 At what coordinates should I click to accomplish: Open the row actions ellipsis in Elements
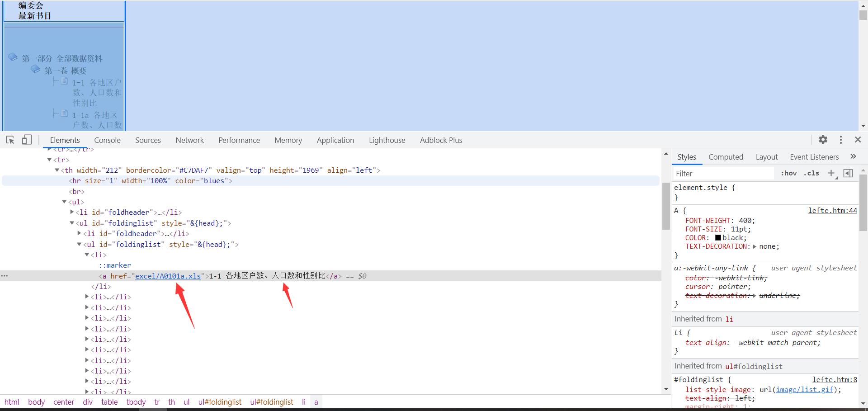coord(5,276)
